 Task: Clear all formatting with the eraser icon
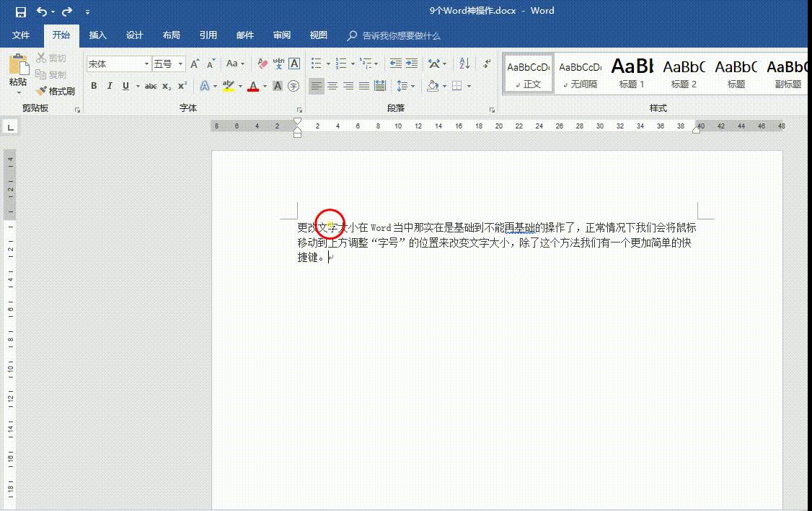click(x=262, y=63)
